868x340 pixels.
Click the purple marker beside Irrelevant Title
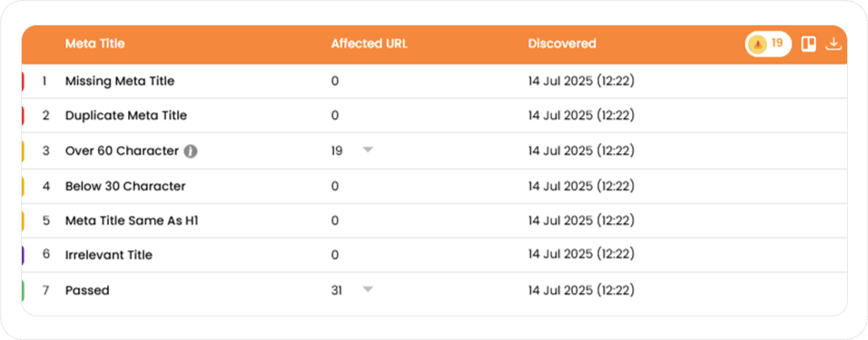click(x=24, y=255)
